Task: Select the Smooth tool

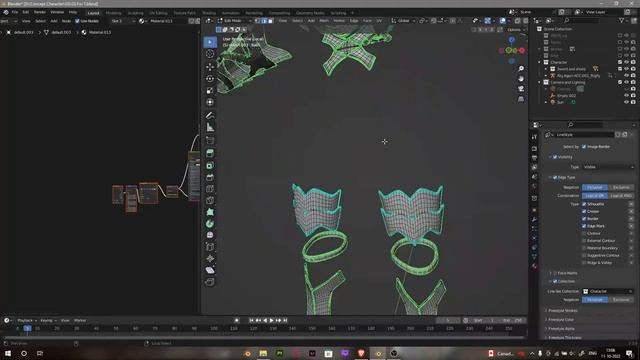Action: tap(210, 235)
